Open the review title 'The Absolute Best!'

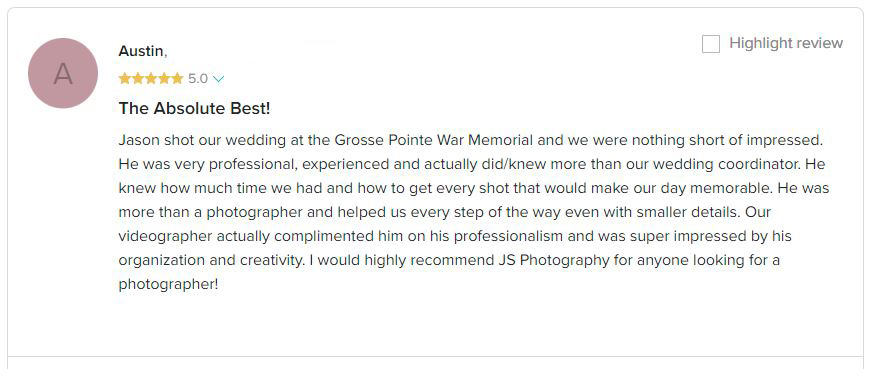coord(194,108)
